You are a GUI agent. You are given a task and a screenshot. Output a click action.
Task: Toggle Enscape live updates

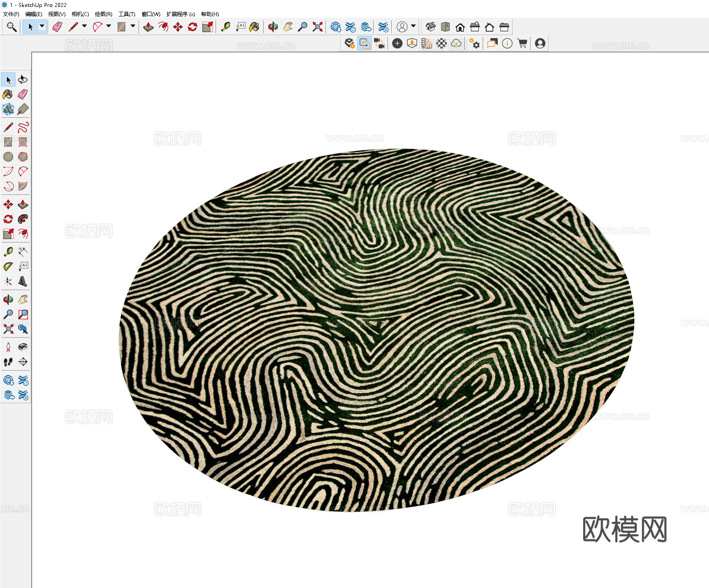click(365, 43)
